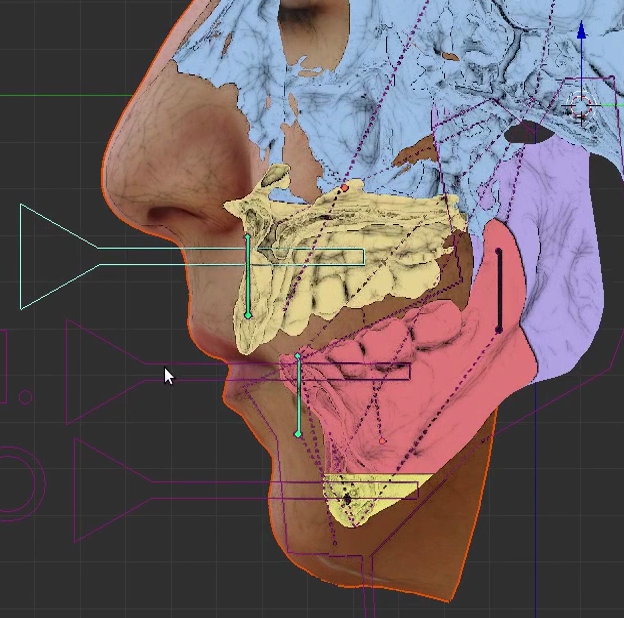Click the orange point on the pink mandible

(x=382, y=441)
